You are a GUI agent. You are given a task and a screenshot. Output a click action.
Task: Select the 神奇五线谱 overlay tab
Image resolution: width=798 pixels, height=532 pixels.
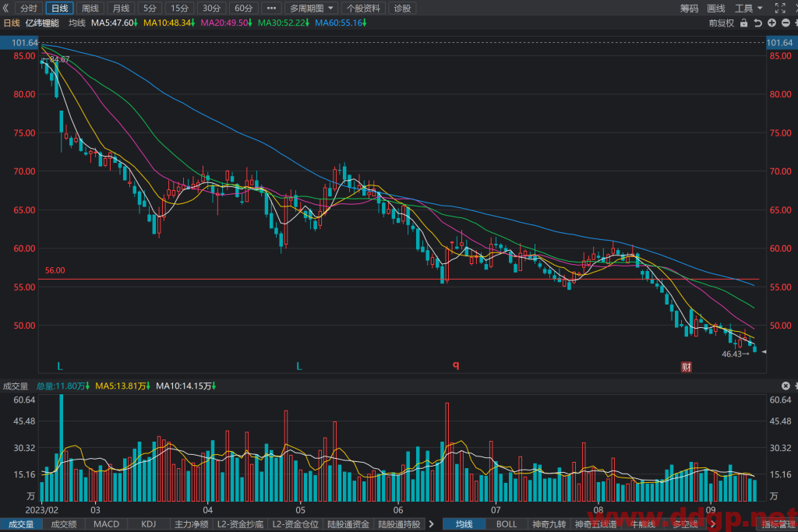595,524
